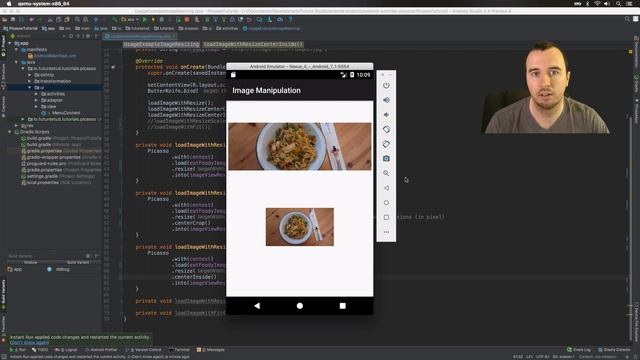Click large food image in emulator
The width and height of the screenshot is (640, 360).
tap(300, 147)
